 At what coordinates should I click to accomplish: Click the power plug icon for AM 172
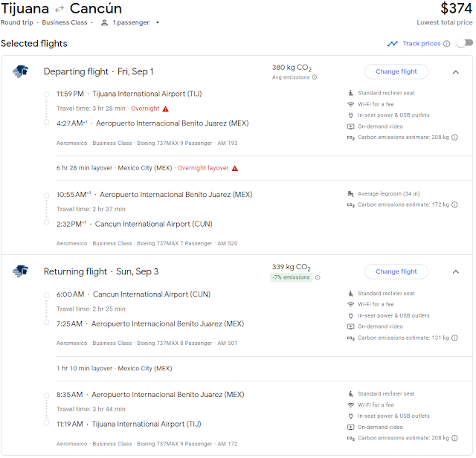[352, 417]
